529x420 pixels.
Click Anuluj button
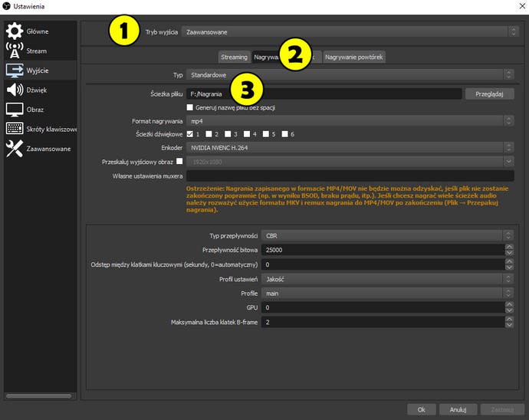click(458, 409)
